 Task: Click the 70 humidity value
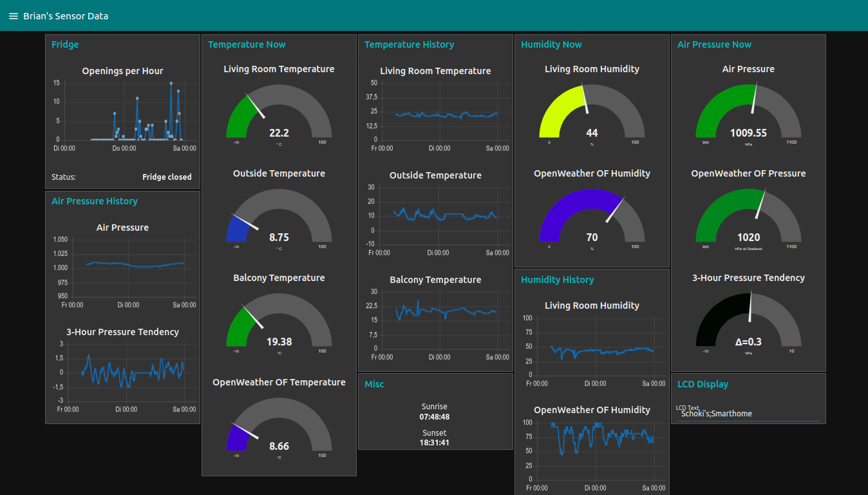point(592,237)
